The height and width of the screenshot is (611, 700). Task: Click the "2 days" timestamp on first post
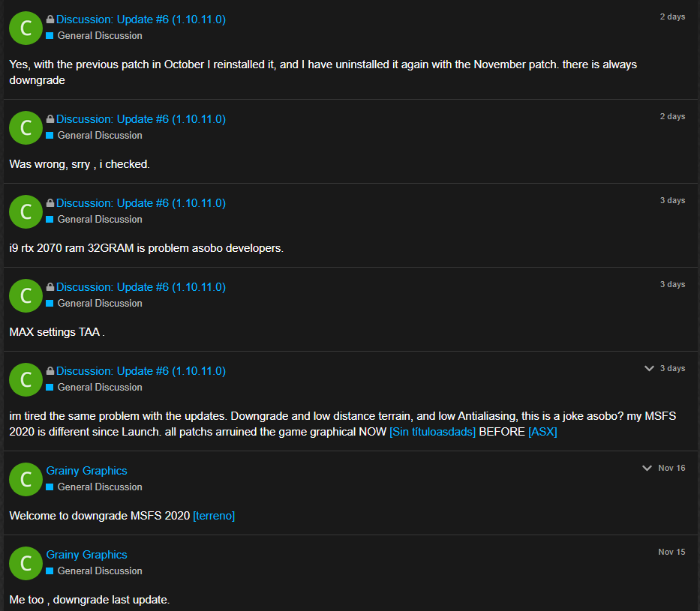[672, 16]
